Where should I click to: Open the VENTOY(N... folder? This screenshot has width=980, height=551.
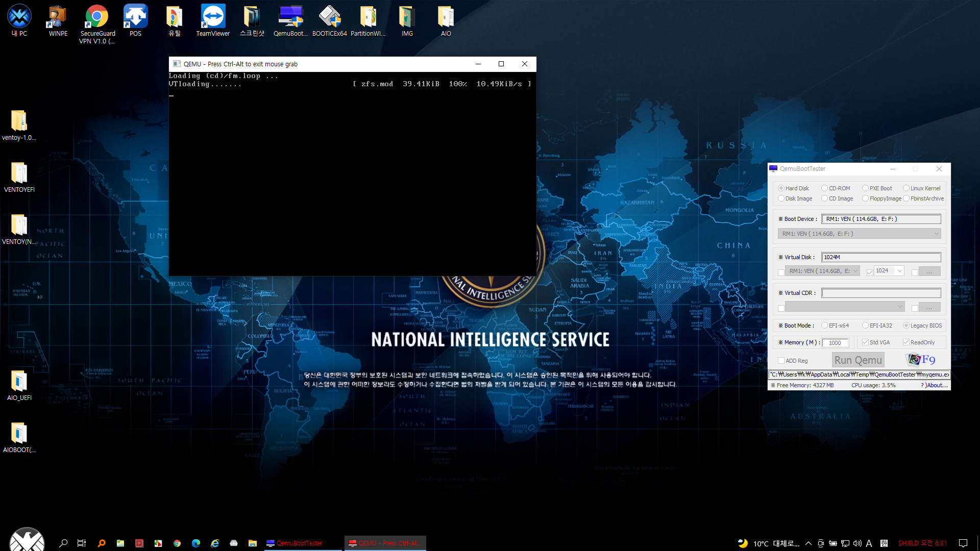click(19, 229)
